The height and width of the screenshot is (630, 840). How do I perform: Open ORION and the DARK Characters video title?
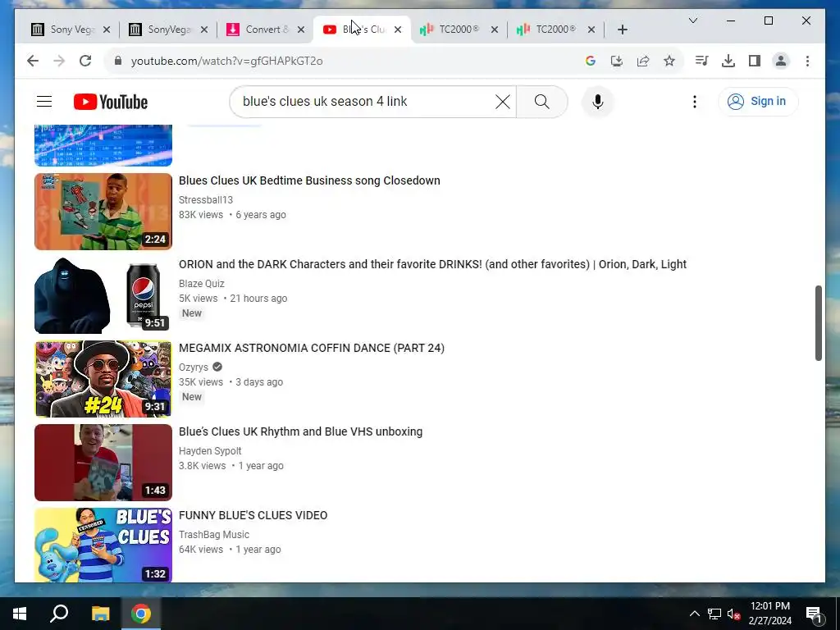pyautogui.click(x=432, y=264)
